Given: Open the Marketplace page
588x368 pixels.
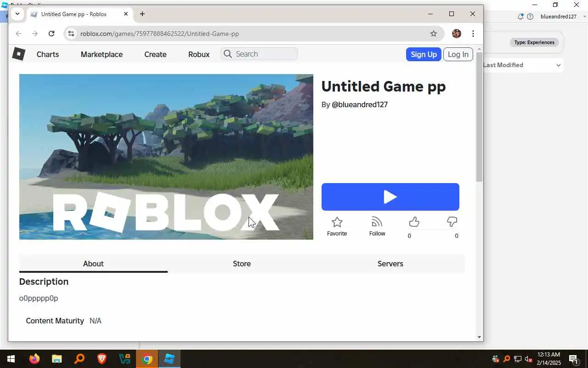Looking at the screenshot, I should tap(102, 54).
